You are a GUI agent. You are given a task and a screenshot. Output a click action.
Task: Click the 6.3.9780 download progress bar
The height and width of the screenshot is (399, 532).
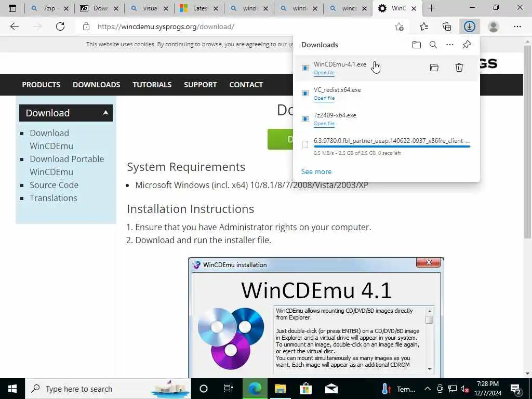coord(392,146)
